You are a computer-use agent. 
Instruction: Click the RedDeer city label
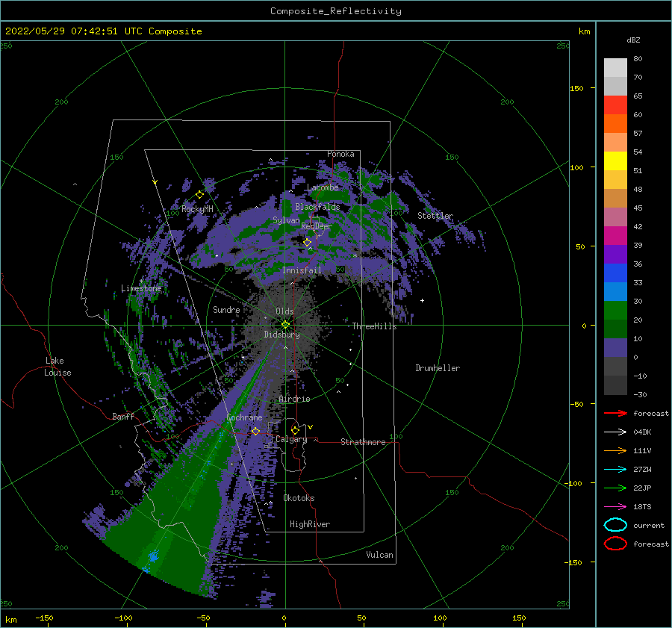point(317,226)
